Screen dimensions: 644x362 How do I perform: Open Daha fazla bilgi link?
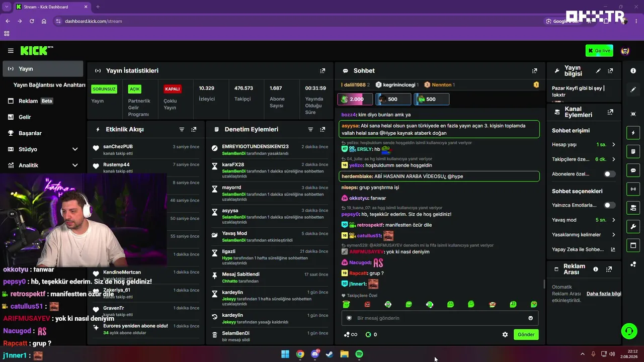click(604, 294)
